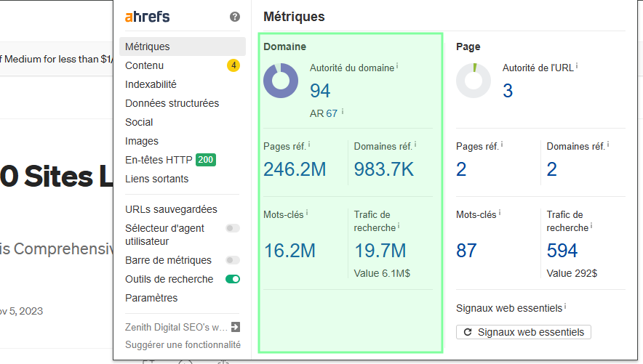Click the yellow 4 badge on Contenu

pos(233,65)
